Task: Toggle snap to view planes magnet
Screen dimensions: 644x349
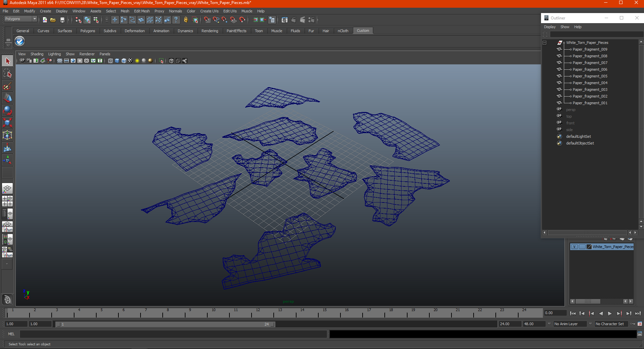Action: tap(233, 20)
